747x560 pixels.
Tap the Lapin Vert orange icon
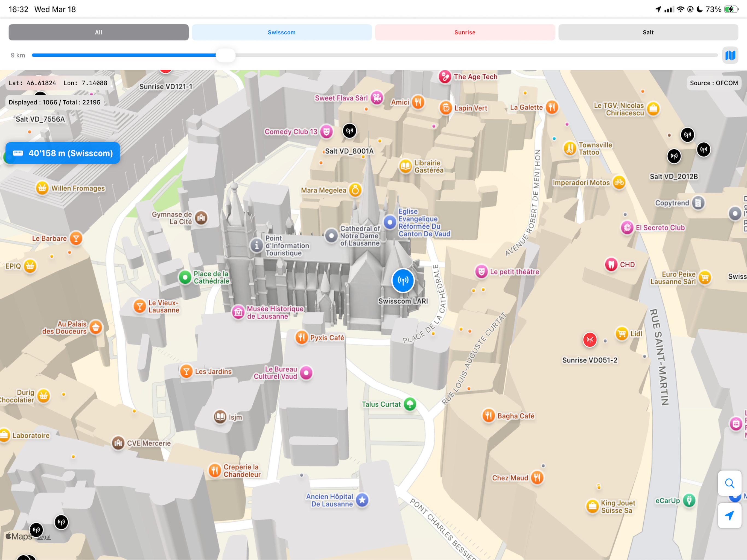[x=446, y=108]
